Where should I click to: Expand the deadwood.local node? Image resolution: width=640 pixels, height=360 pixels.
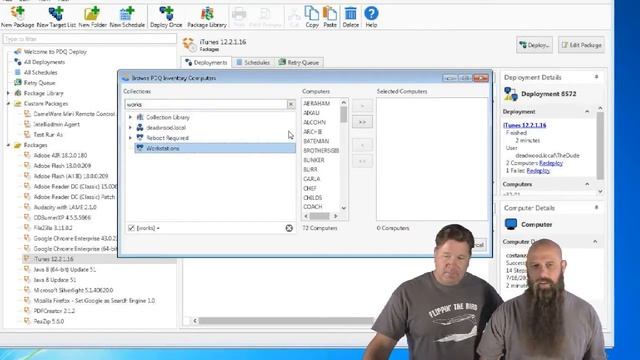(x=130, y=127)
